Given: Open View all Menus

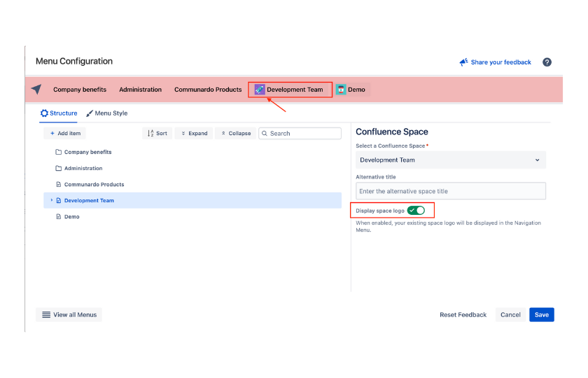Looking at the screenshot, I should coord(69,315).
